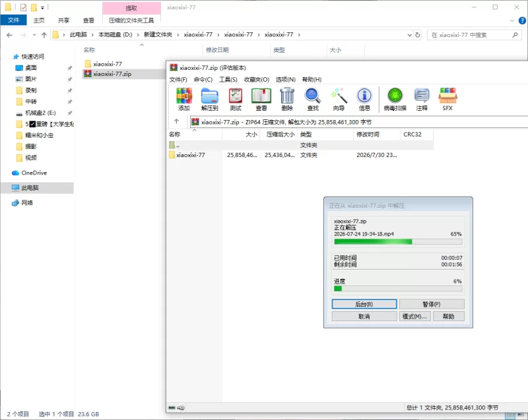Open the 注释 (Comment) toolbar icon

pos(422,99)
